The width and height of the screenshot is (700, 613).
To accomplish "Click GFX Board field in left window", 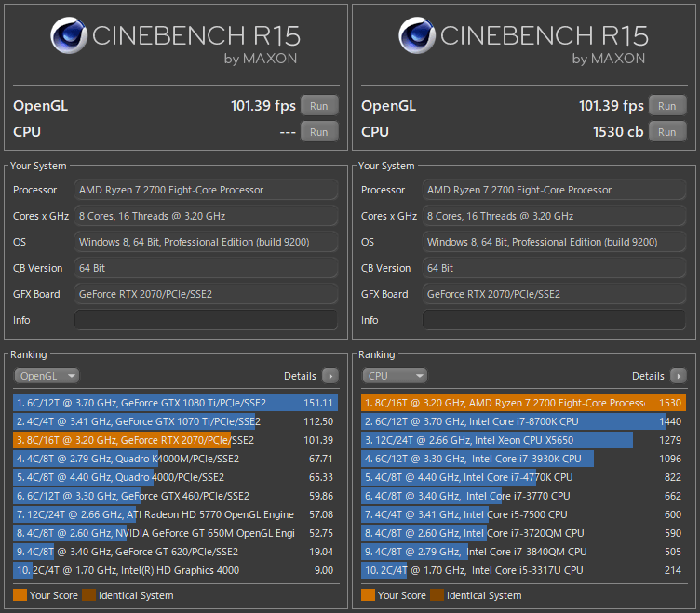I will 206,294.
